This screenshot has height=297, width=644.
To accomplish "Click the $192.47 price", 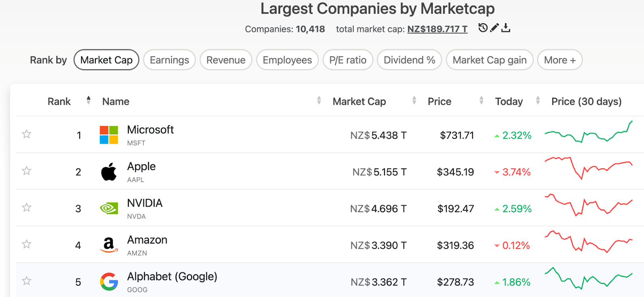I will point(456,209).
